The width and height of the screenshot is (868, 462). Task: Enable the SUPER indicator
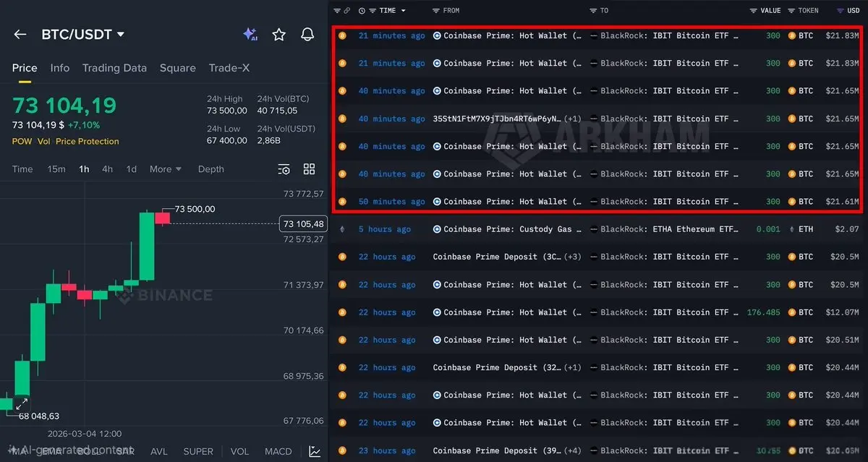(198, 451)
